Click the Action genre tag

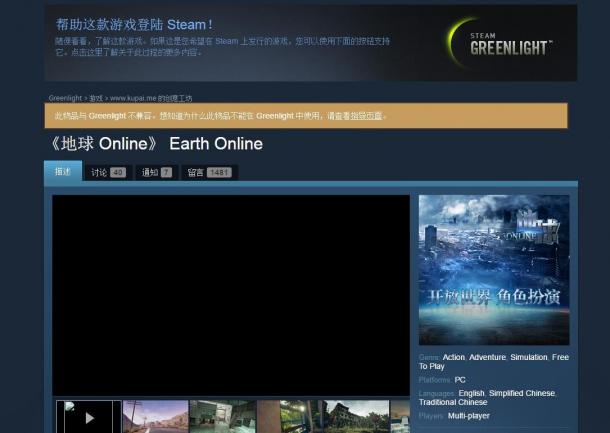click(454, 357)
